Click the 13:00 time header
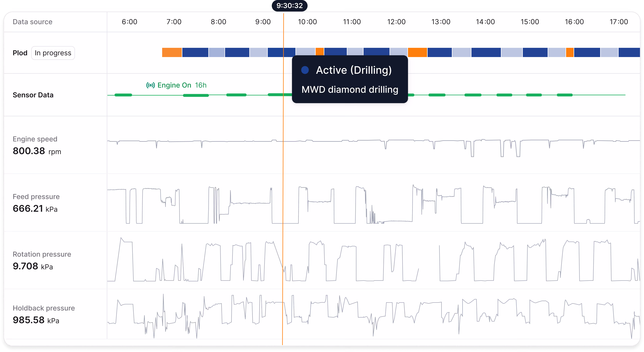This screenshot has width=644, height=352. coord(441,22)
